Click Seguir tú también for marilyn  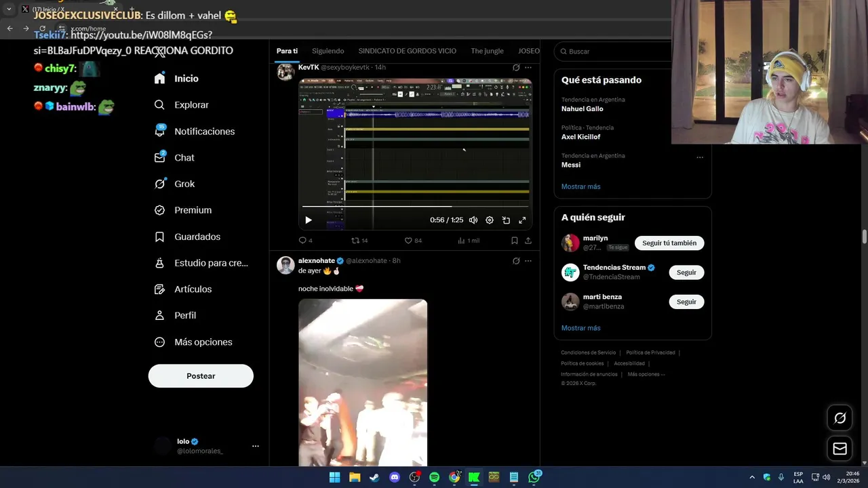[669, 243]
